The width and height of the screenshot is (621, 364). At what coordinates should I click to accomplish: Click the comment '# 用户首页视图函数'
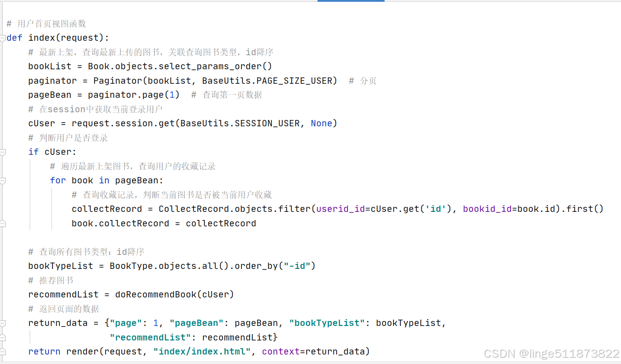(46, 24)
